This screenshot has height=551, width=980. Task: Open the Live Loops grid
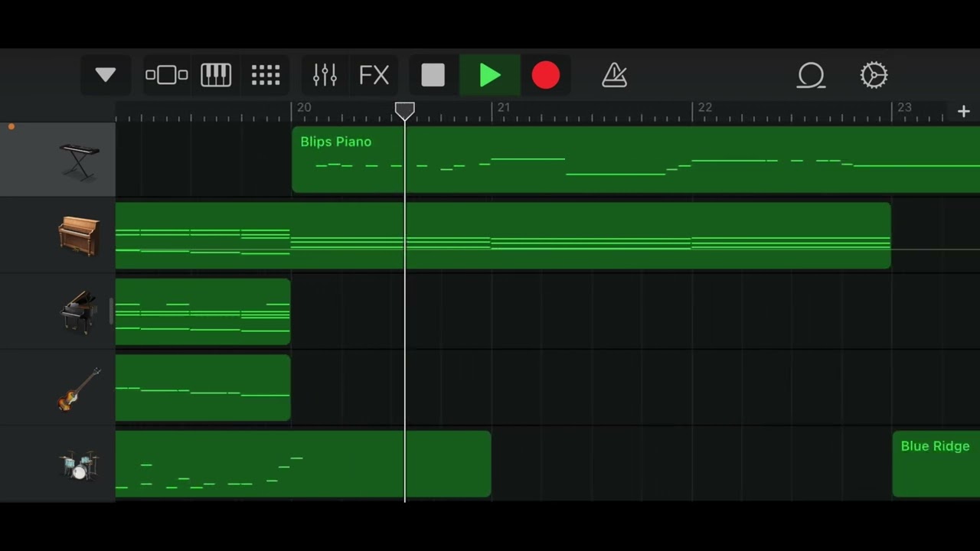click(266, 75)
